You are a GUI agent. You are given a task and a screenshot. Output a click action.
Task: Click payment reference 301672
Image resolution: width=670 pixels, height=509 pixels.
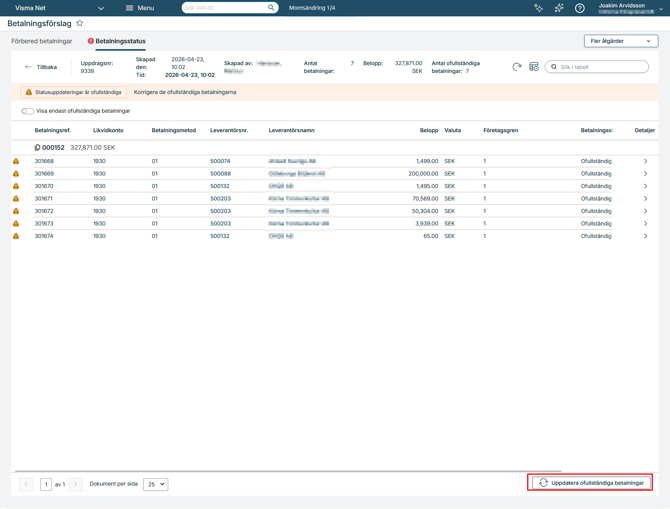(44, 211)
